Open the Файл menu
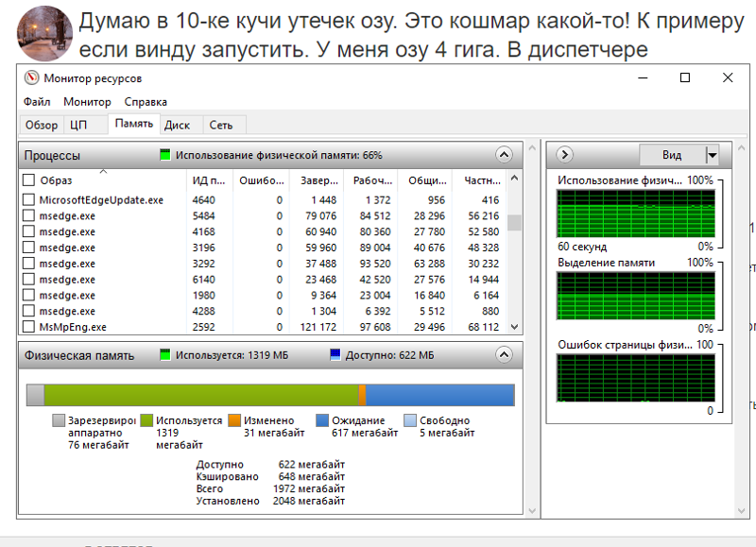 [38, 102]
